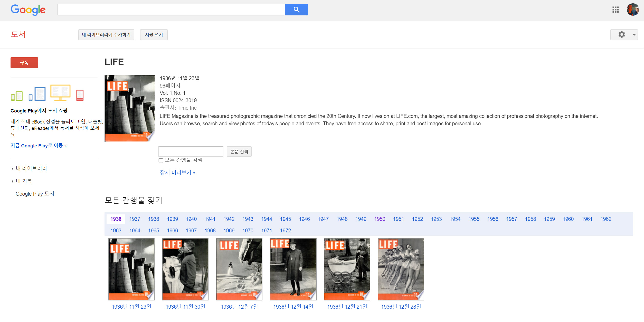This screenshot has width=644, height=322.
Task: Click the Add to my library button
Action: [x=106, y=35]
